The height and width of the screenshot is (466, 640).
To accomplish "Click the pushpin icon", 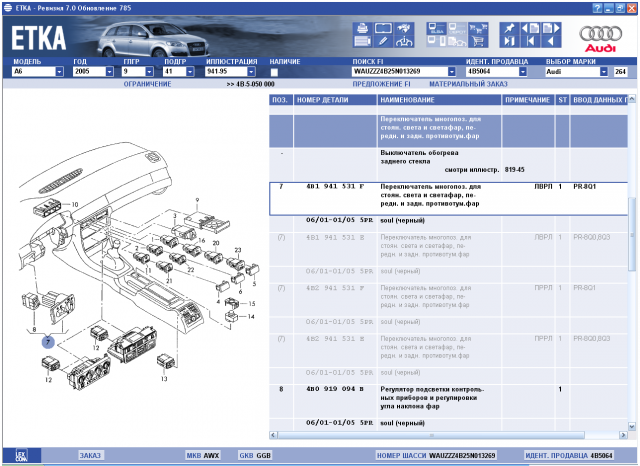I will 509,28.
